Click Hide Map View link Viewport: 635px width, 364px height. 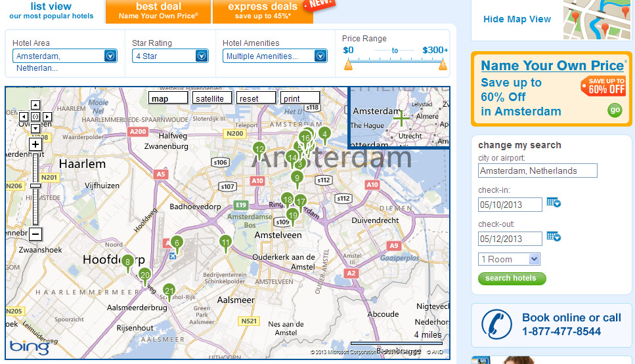point(517,19)
